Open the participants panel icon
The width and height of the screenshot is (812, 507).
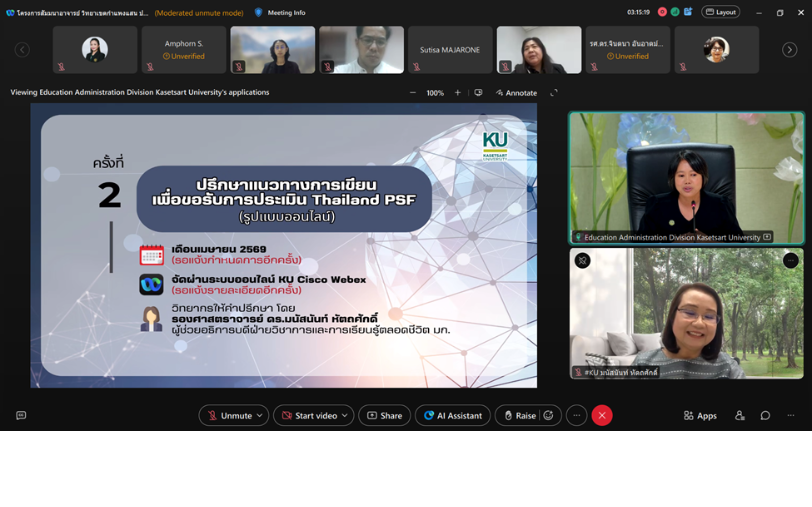point(740,415)
